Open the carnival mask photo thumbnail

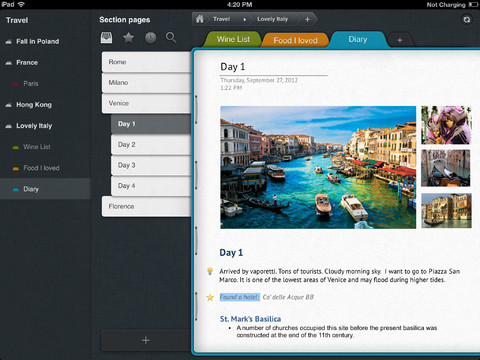[x=446, y=125]
